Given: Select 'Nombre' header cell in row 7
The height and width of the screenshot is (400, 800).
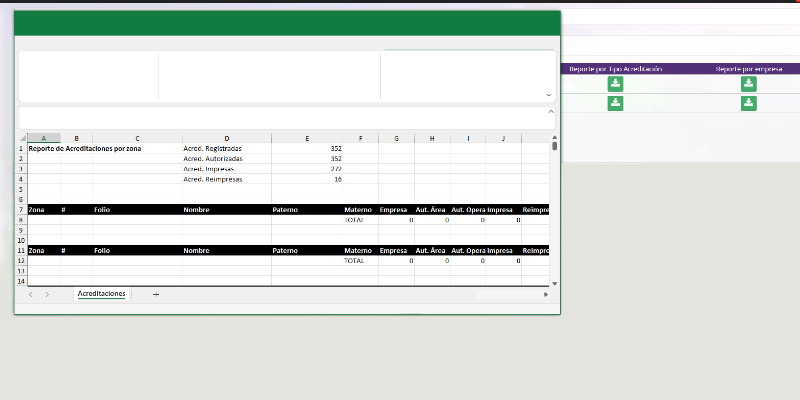Looking at the screenshot, I should pyautogui.click(x=227, y=210).
